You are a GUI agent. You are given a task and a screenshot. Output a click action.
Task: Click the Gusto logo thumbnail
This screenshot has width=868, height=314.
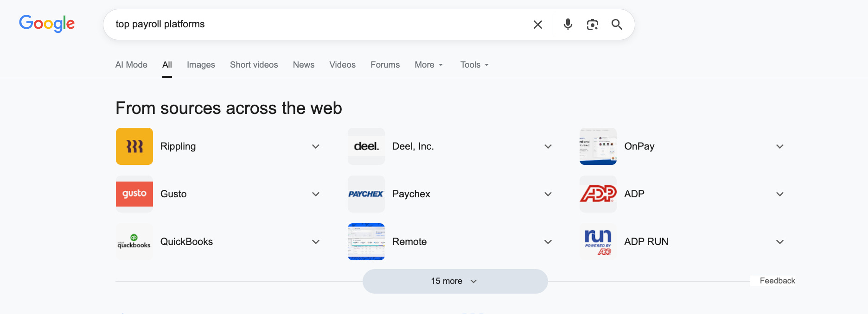[134, 194]
